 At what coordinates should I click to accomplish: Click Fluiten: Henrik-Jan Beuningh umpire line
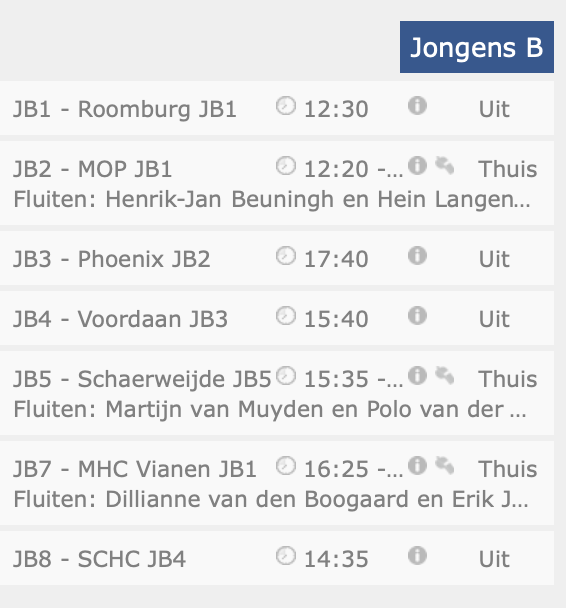click(x=272, y=200)
